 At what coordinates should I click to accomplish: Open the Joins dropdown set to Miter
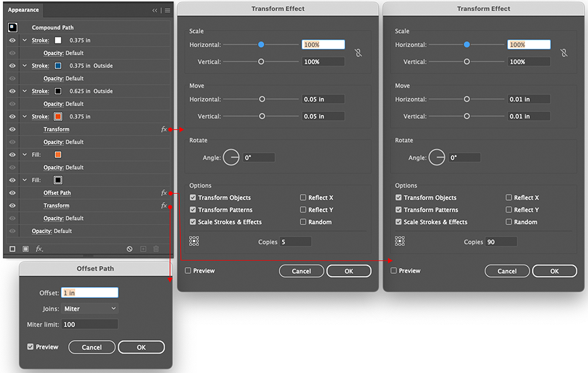(90, 308)
